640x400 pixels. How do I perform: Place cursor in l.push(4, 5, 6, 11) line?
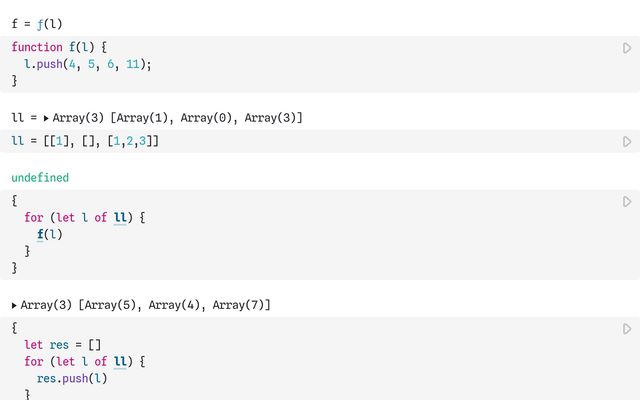(x=88, y=64)
